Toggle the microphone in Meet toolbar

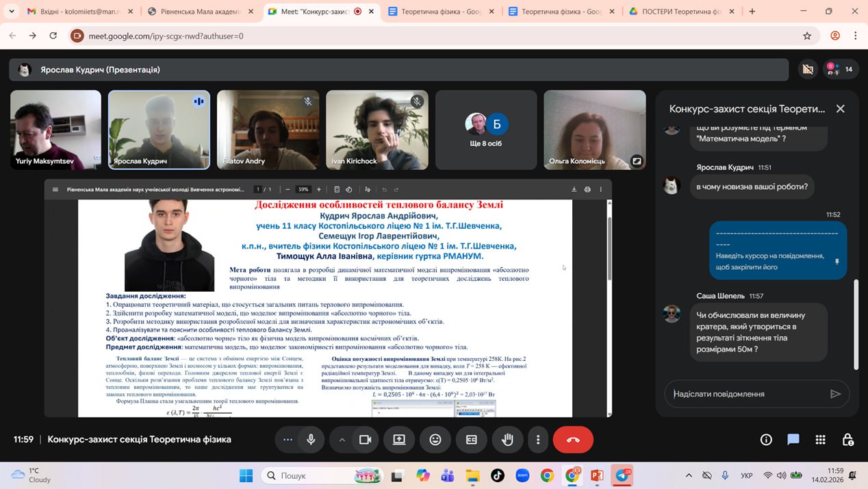[311, 440]
